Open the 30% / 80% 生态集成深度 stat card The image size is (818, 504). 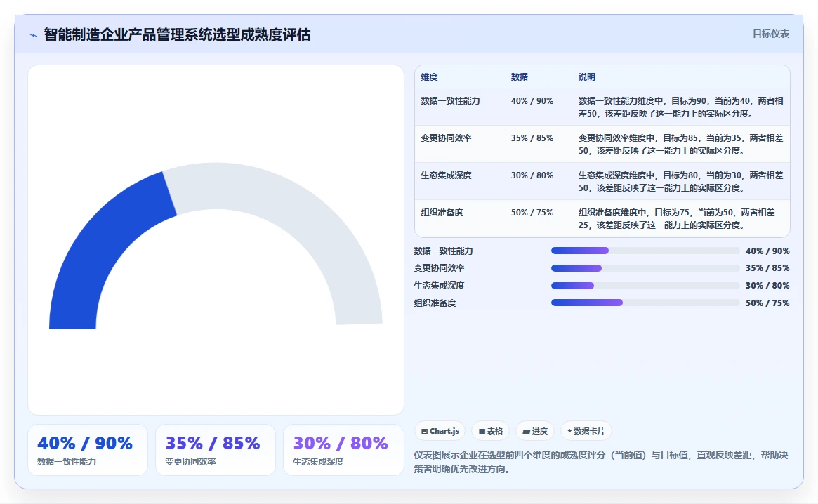coord(343,450)
